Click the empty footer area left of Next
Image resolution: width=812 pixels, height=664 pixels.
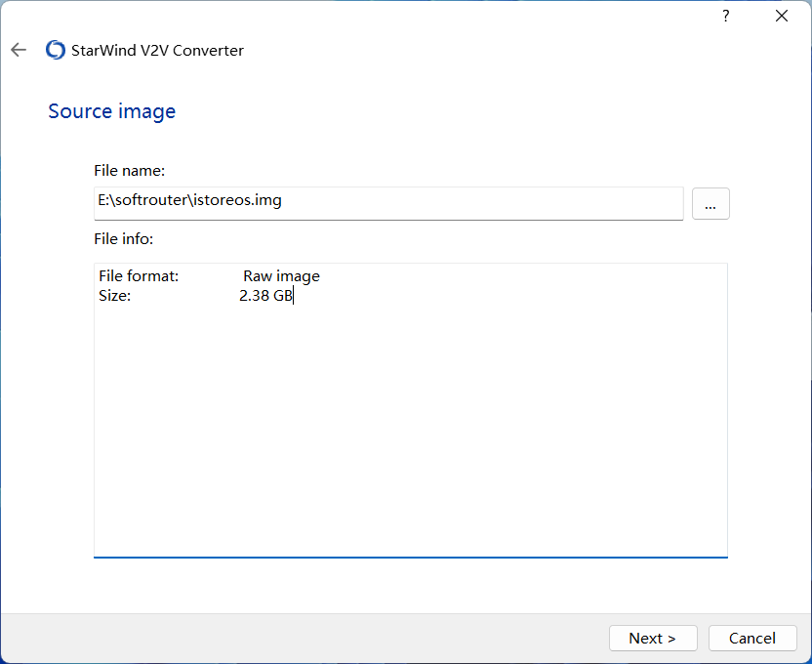[293, 638]
